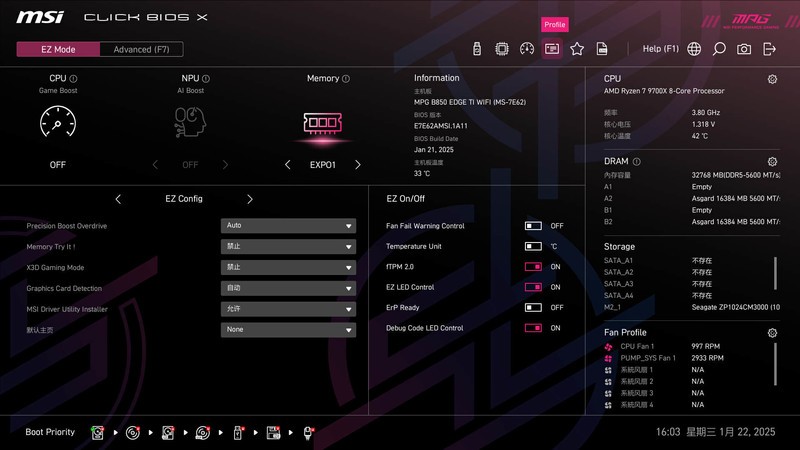Click the document file icon in toolbar
This screenshot has height=450, width=800.
tap(602, 49)
